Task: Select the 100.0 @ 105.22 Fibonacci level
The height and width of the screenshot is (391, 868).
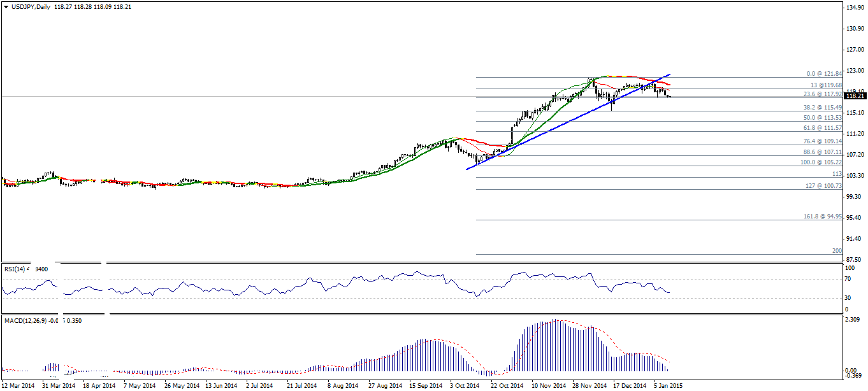Action: click(x=821, y=162)
